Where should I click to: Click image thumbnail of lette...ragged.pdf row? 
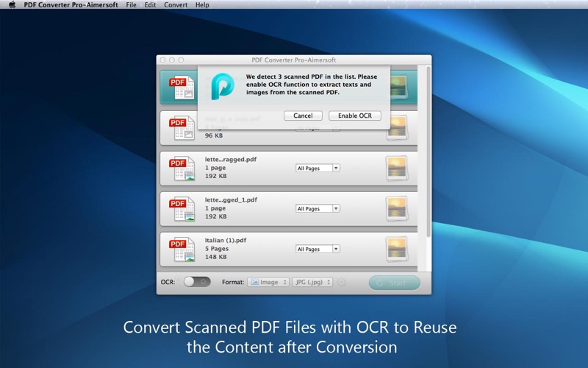point(397,168)
